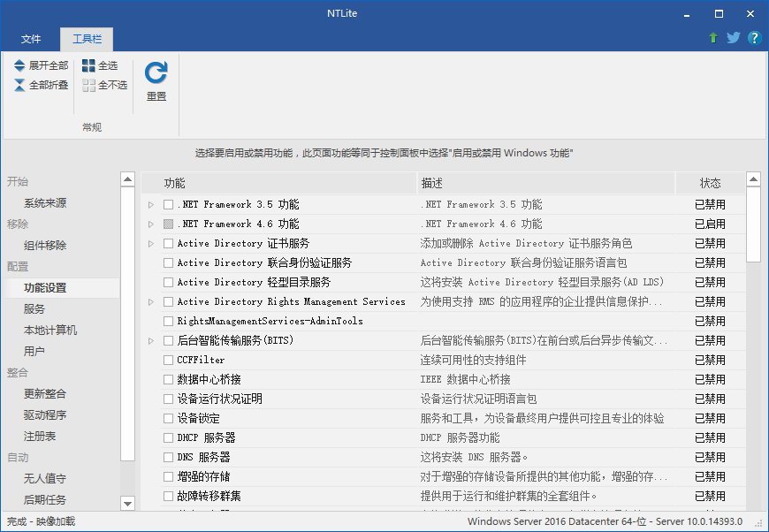Open the 文件 menu tab
This screenshot has width=769, height=532.
point(31,39)
